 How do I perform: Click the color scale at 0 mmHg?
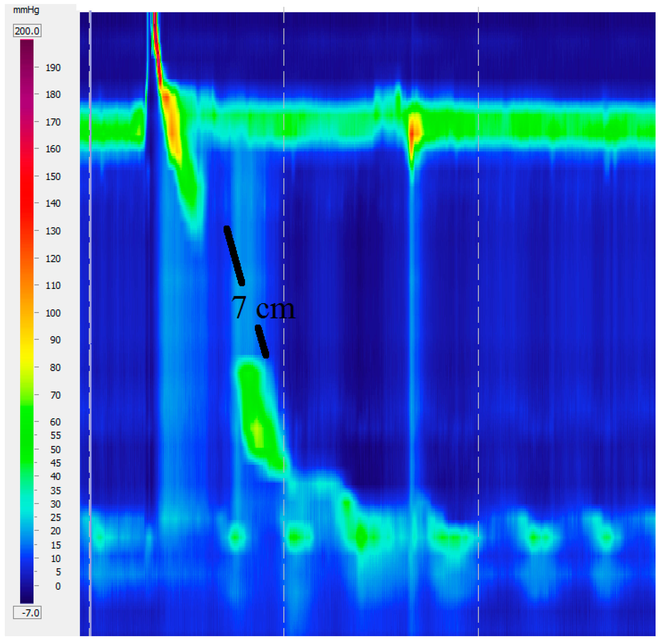[27, 586]
